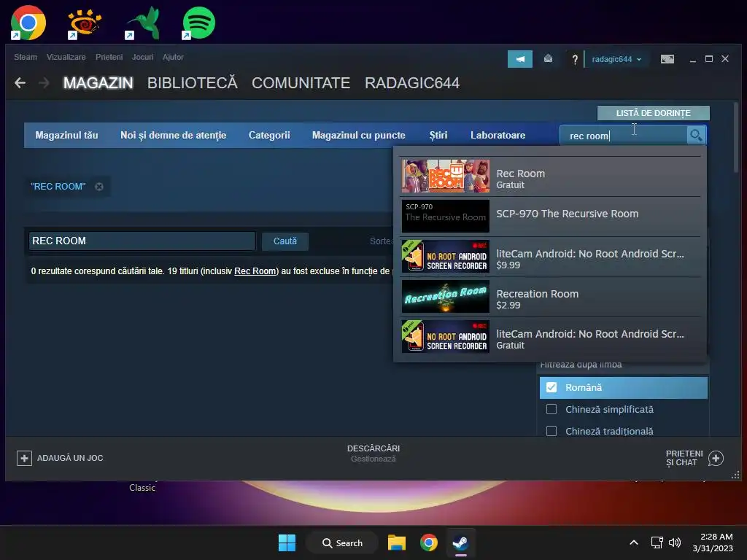Viewport: 747px width, 560px height.
Task: Open the clock and date 2:28 AM
Action: tap(713, 542)
